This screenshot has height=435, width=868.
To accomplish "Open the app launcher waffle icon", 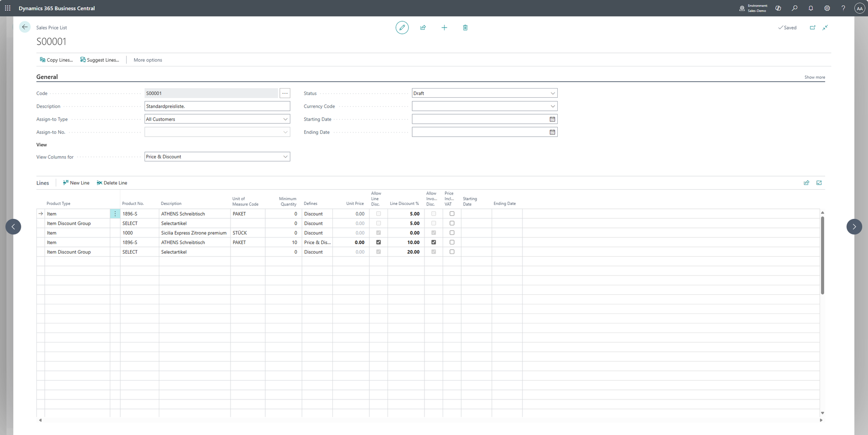I will pyautogui.click(x=8, y=8).
